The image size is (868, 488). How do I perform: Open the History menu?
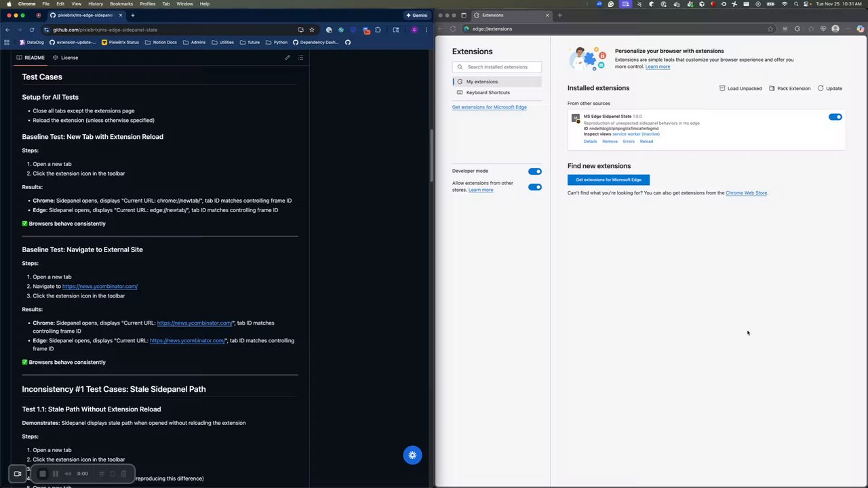coord(96,4)
